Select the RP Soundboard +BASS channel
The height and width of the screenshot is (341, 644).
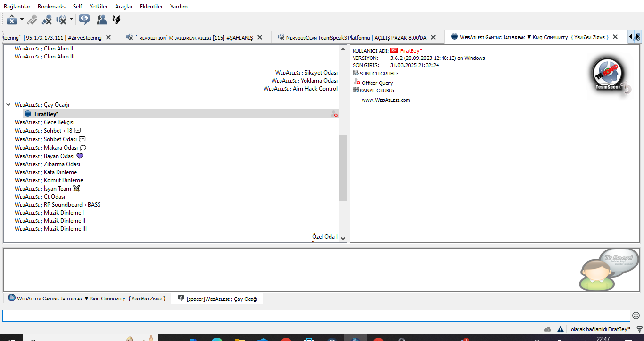58,205
